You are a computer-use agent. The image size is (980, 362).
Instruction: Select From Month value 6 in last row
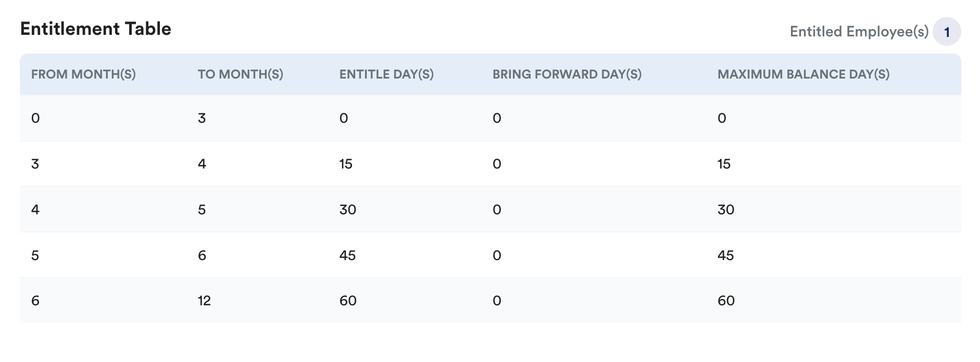(35, 301)
